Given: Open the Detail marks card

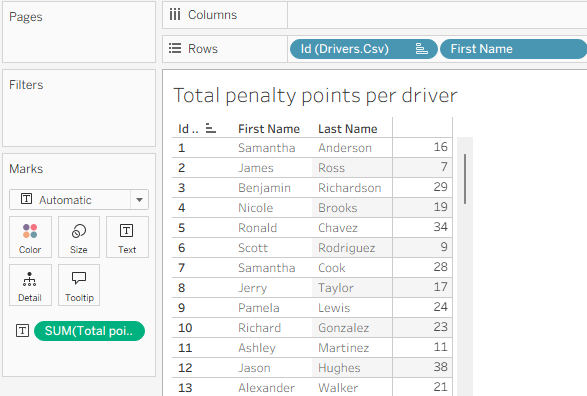Looking at the screenshot, I should click(30, 285).
